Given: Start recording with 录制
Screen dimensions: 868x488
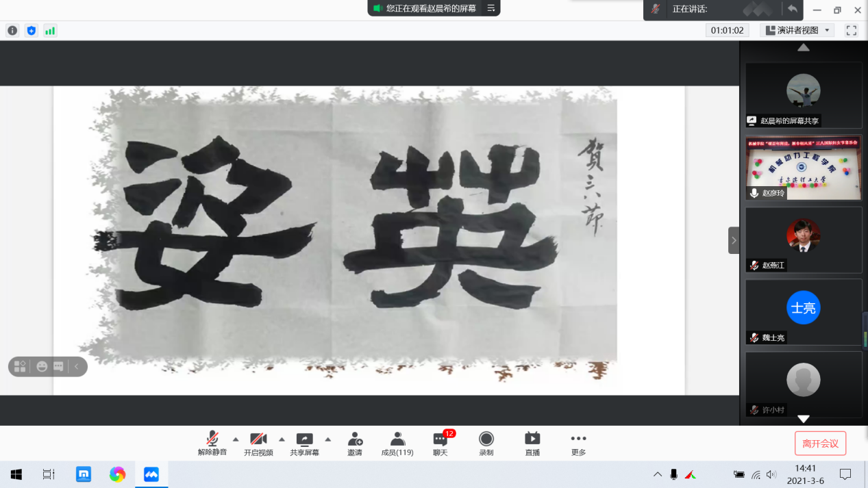Looking at the screenshot, I should pos(486,444).
